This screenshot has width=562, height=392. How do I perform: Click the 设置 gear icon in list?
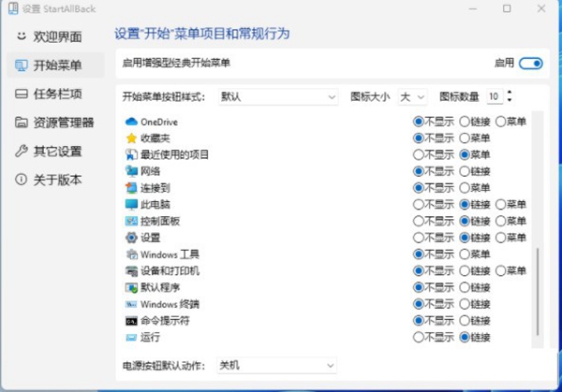(x=131, y=238)
